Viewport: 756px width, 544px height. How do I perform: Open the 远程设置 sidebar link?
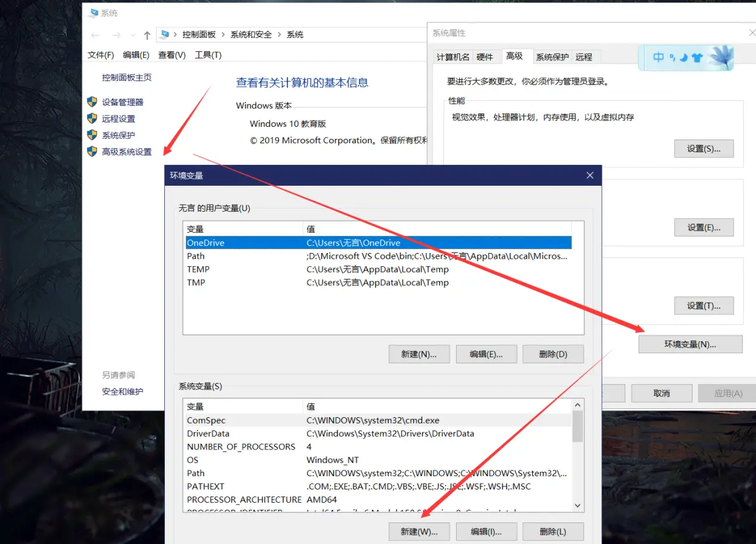(119, 119)
